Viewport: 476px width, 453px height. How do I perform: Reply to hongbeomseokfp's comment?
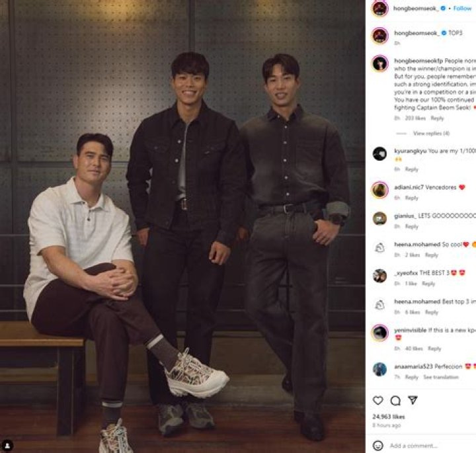(x=437, y=118)
